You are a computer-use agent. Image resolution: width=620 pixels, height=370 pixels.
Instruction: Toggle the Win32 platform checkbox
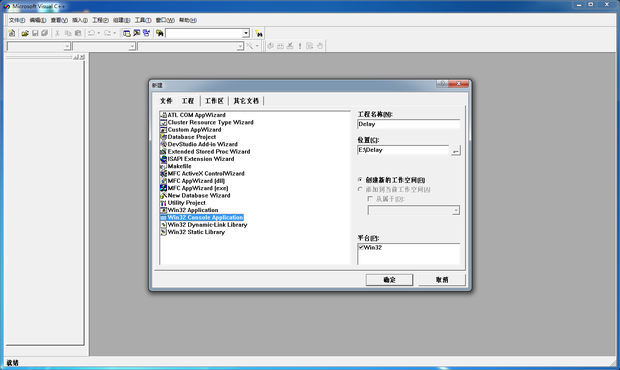point(361,247)
